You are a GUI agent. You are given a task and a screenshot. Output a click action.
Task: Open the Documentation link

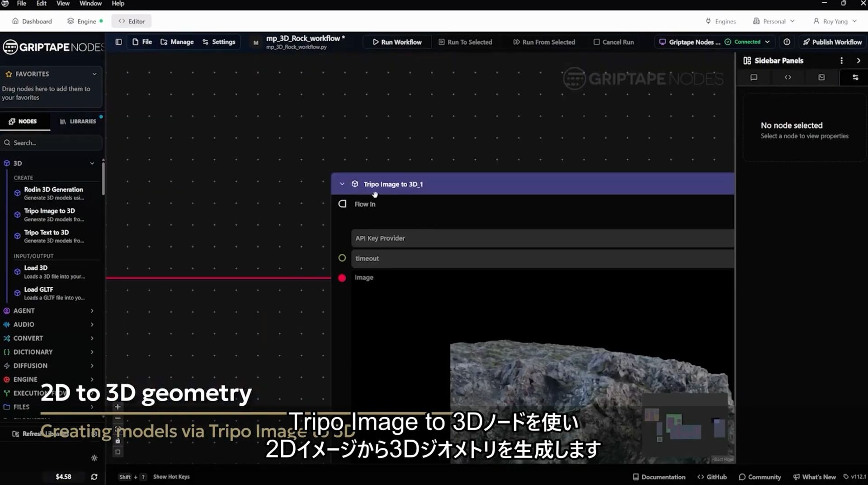pos(659,477)
